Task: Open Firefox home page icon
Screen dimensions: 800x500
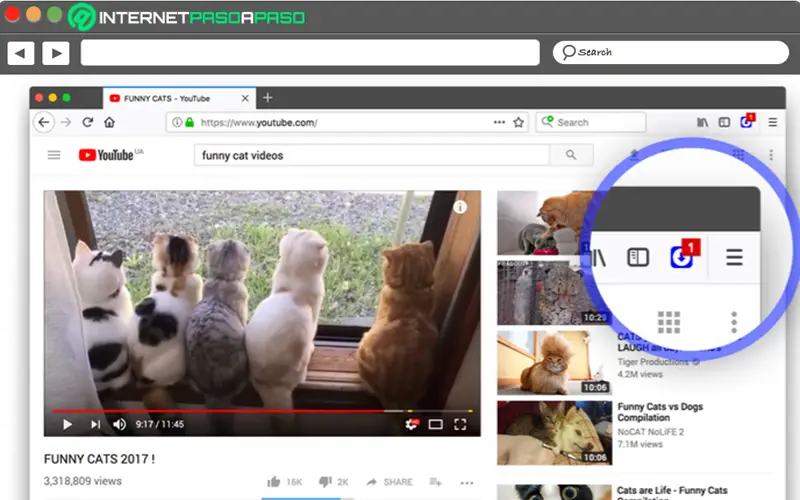Action: coord(109,122)
